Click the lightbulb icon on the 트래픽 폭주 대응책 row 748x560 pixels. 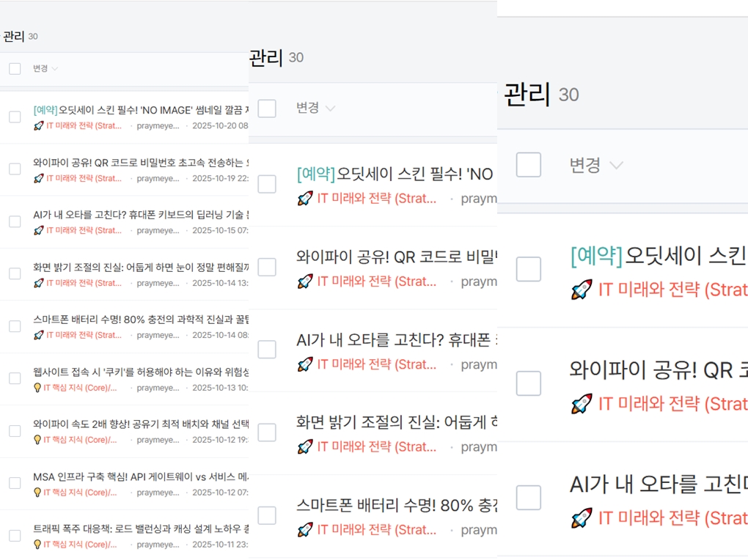click(x=37, y=545)
